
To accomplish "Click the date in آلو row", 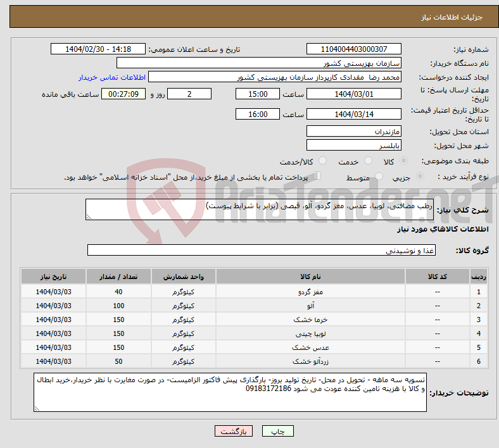I will [x=53, y=306].
